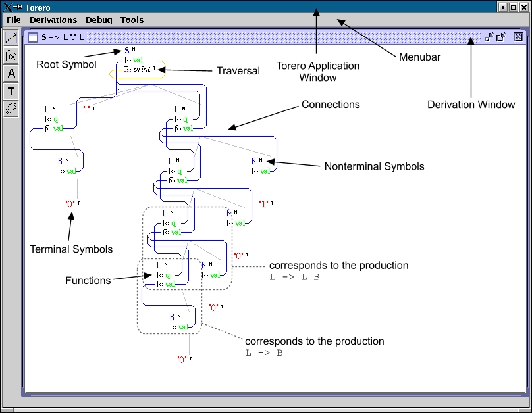532x413 pixels.
Task: Select the connection tool with two A's
Action: [x=11, y=38]
